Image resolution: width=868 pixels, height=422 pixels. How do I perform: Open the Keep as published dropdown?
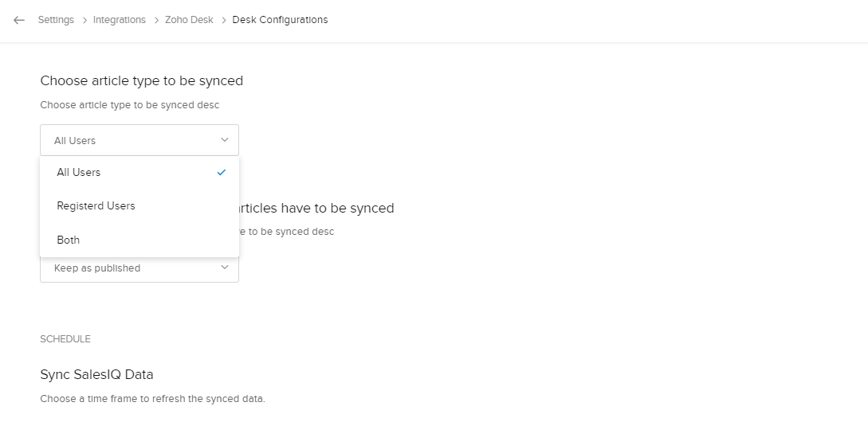(139, 269)
